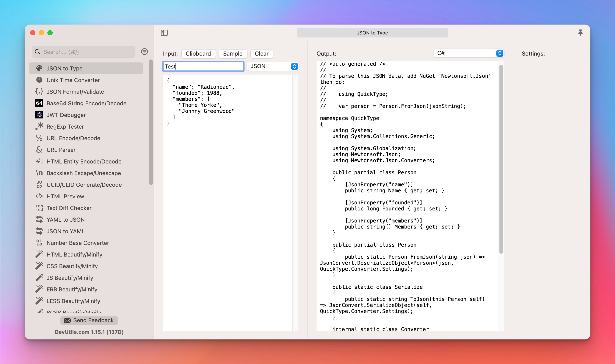Select JSON Format/Validate in sidebar

75,92
